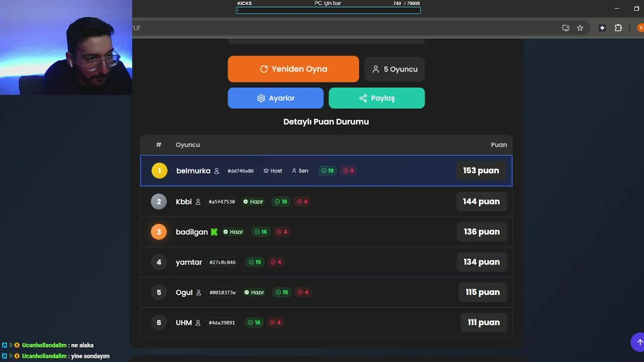The width and height of the screenshot is (644, 362).
Task: Click the 144 puan score
Action: click(481, 202)
